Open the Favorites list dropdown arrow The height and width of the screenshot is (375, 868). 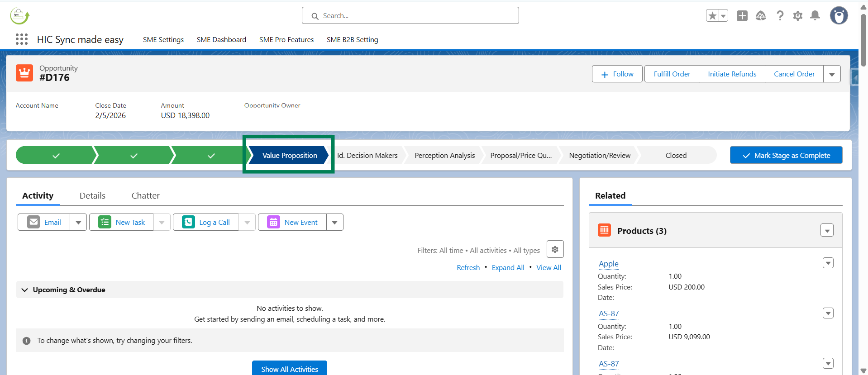click(x=723, y=16)
